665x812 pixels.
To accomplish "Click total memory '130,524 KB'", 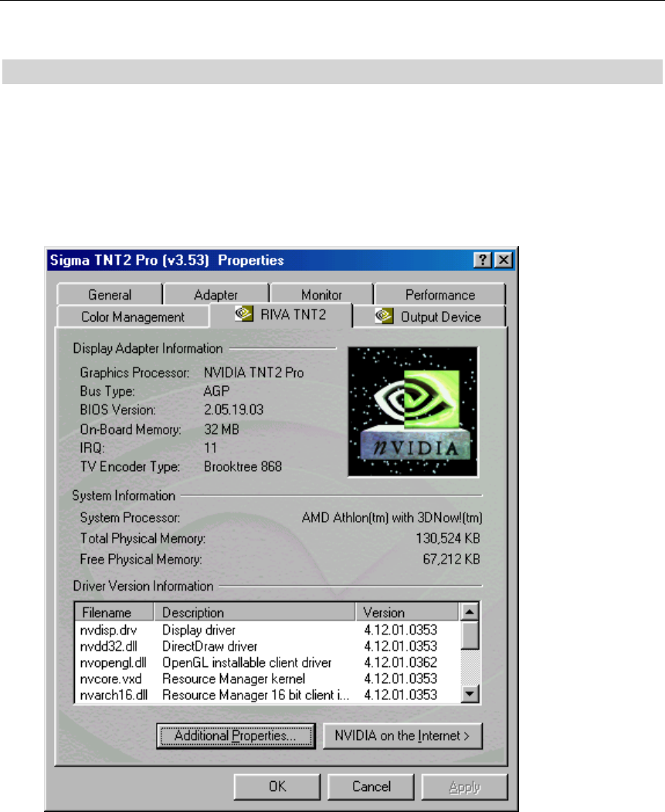I will pyautogui.click(x=448, y=539).
